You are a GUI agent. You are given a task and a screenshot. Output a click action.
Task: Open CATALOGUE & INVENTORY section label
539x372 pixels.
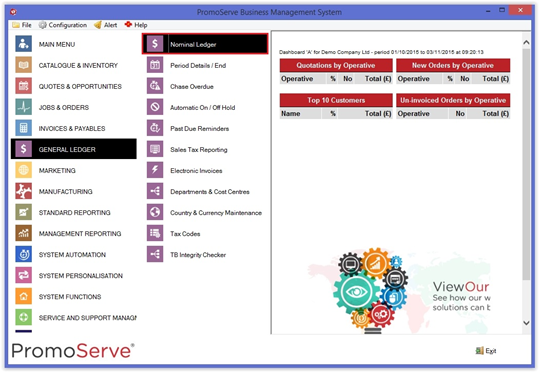click(78, 65)
